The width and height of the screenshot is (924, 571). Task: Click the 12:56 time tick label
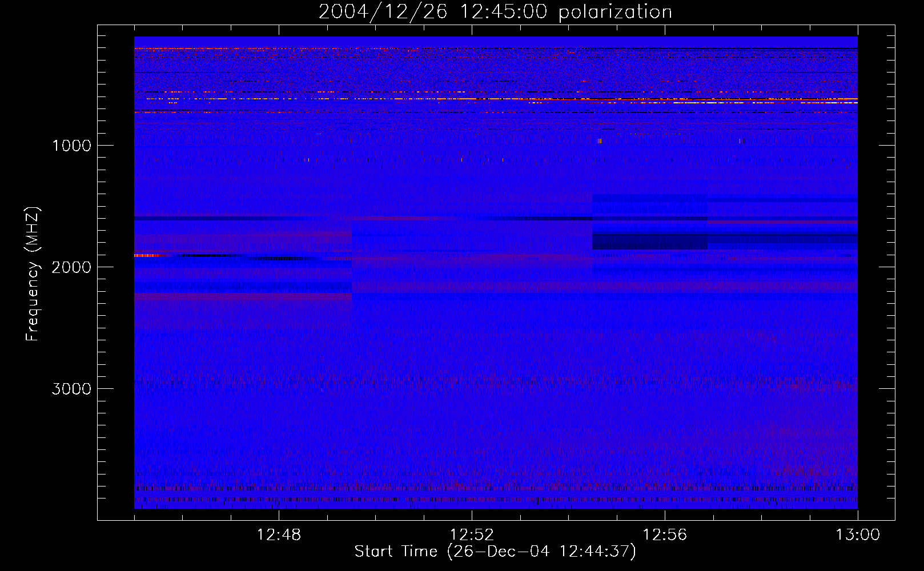665,535
